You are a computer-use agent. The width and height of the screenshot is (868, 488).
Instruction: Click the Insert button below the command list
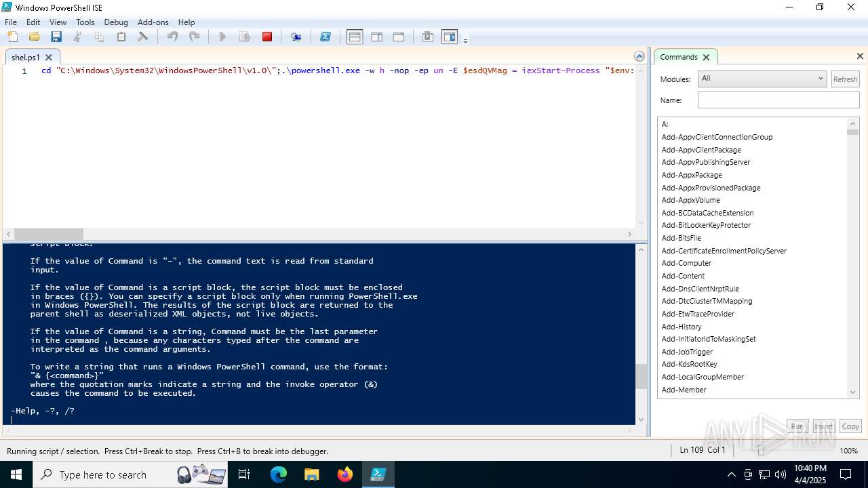pyautogui.click(x=823, y=426)
